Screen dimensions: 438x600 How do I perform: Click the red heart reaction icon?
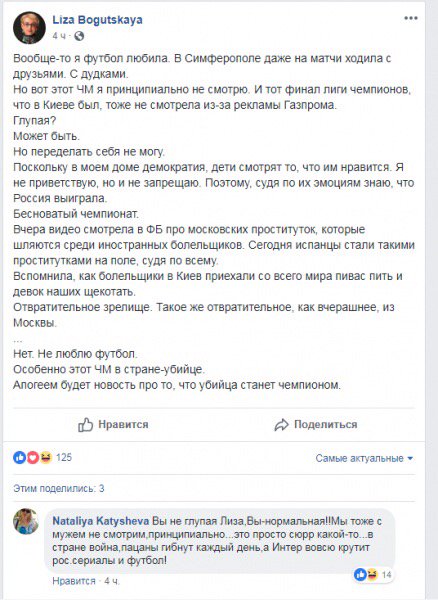coord(33,457)
